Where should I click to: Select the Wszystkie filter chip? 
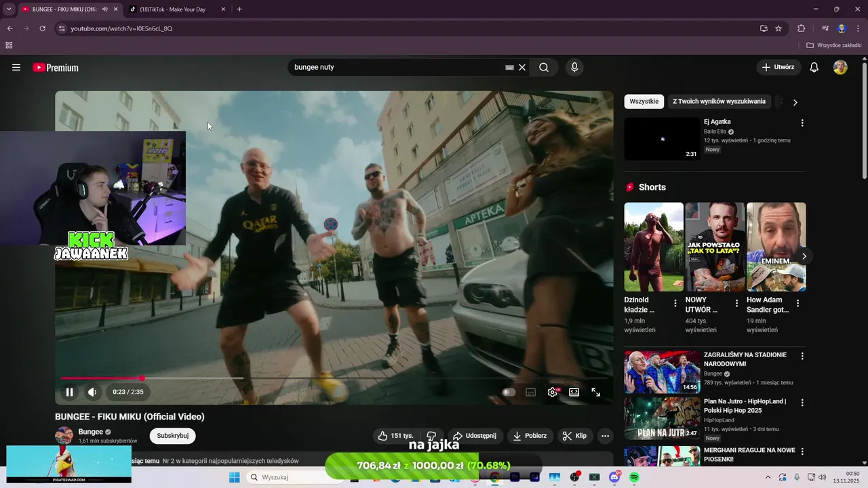pos(644,102)
